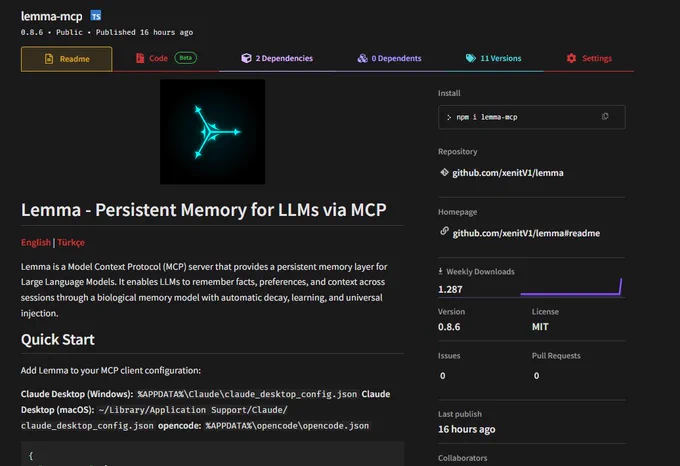Open the Pull Requests count 0
Image resolution: width=680 pixels, height=466 pixels.
click(536, 375)
